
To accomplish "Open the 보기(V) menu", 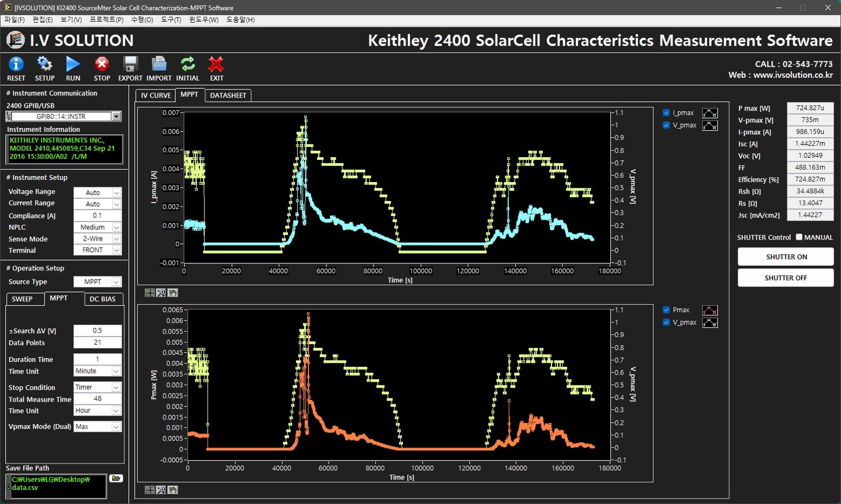I will point(71,20).
